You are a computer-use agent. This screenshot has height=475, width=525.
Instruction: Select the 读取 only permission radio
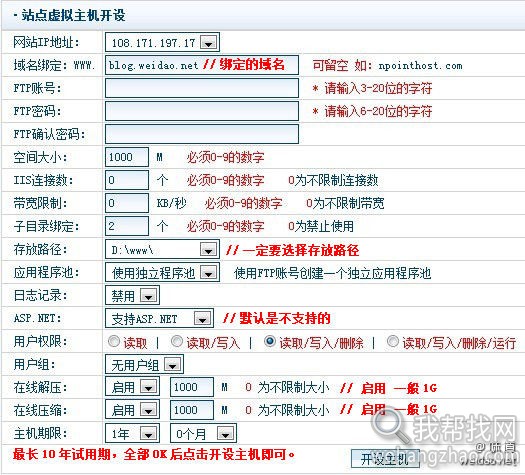pyautogui.click(x=114, y=341)
